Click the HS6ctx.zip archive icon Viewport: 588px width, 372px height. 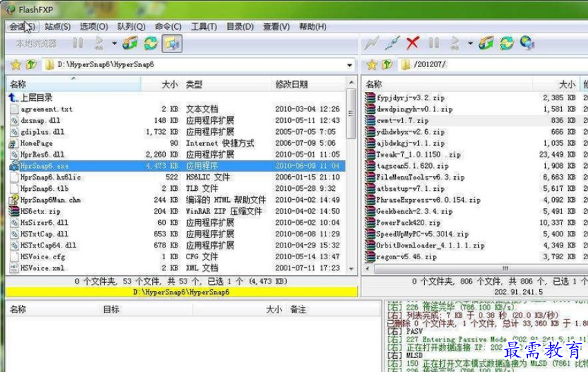point(15,212)
